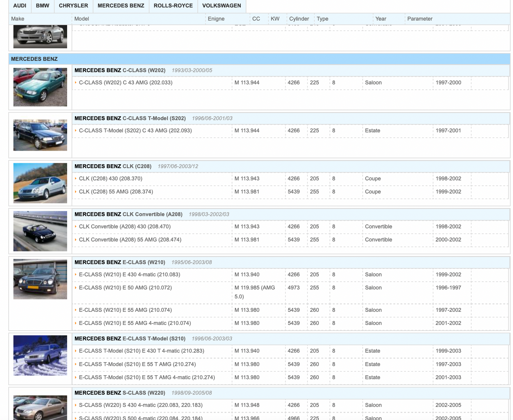Image resolution: width=513 pixels, height=420 pixels.
Task: Click orange arrow beside CLK Convertible 430
Action: [76, 227]
